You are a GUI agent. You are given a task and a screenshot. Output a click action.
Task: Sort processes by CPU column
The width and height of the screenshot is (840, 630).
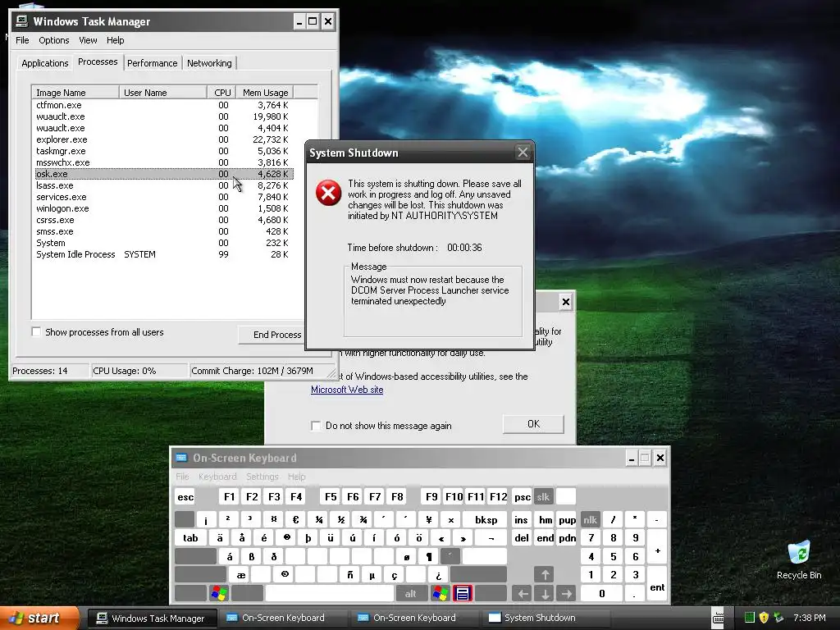click(x=221, y=92)
